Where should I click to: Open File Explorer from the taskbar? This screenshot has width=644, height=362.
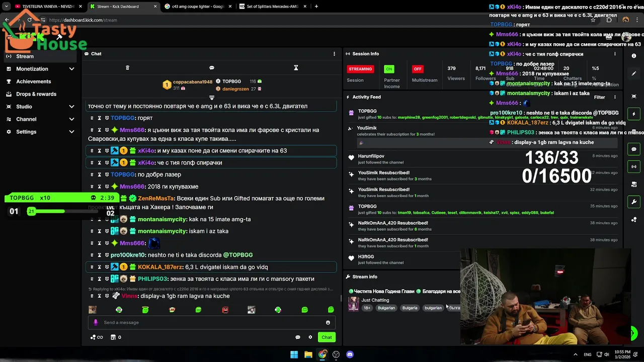coord(308,354)
